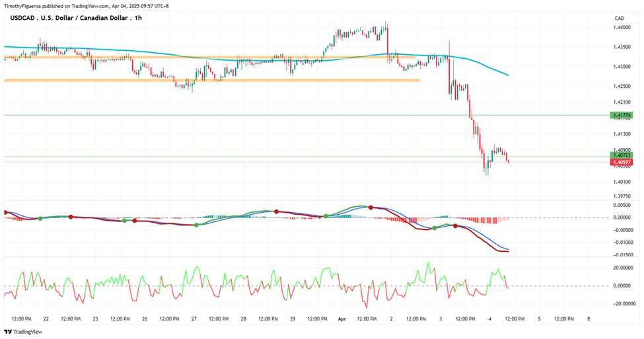Click the 1.39750 price axis value

coord(622,196)
